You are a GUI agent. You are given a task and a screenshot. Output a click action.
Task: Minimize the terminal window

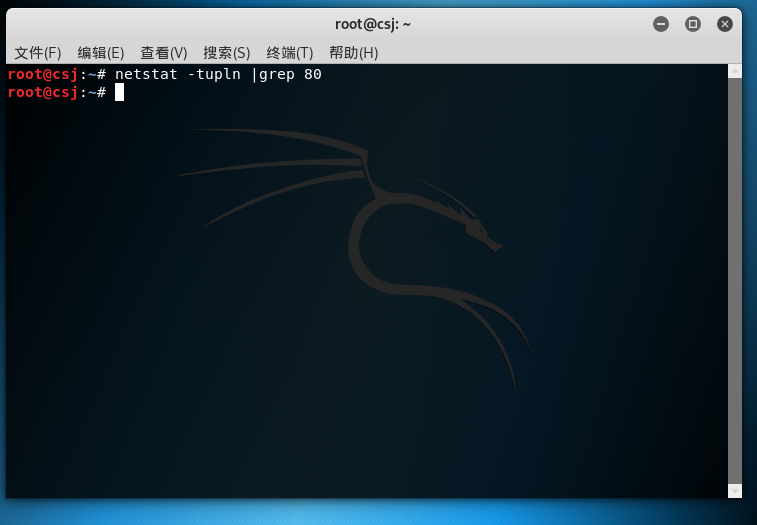[x=661, y=24]
